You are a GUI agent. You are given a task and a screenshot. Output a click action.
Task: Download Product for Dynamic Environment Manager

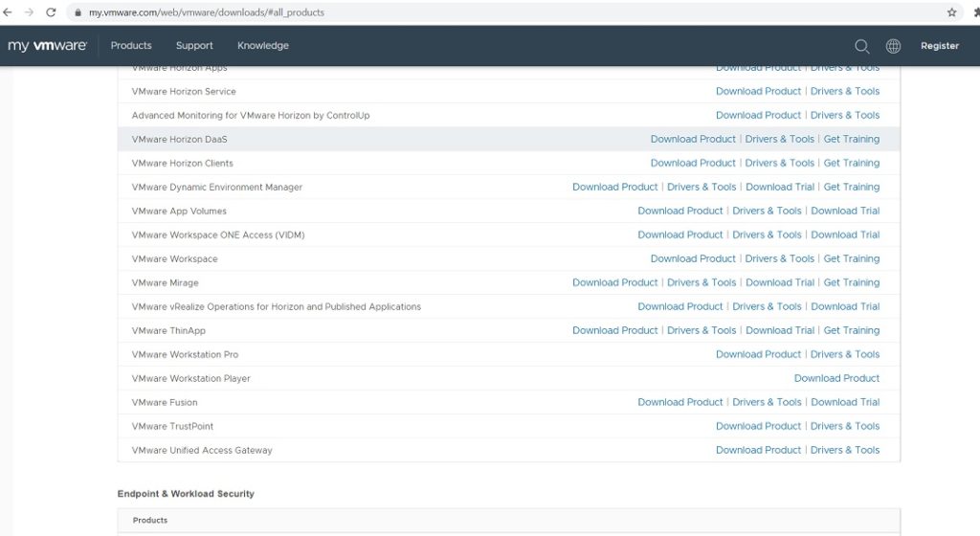615,187
